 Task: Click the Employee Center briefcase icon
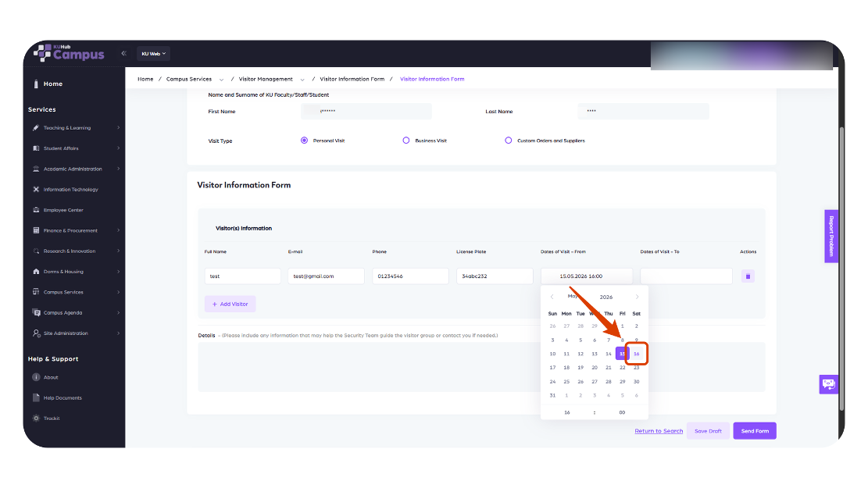36,210
